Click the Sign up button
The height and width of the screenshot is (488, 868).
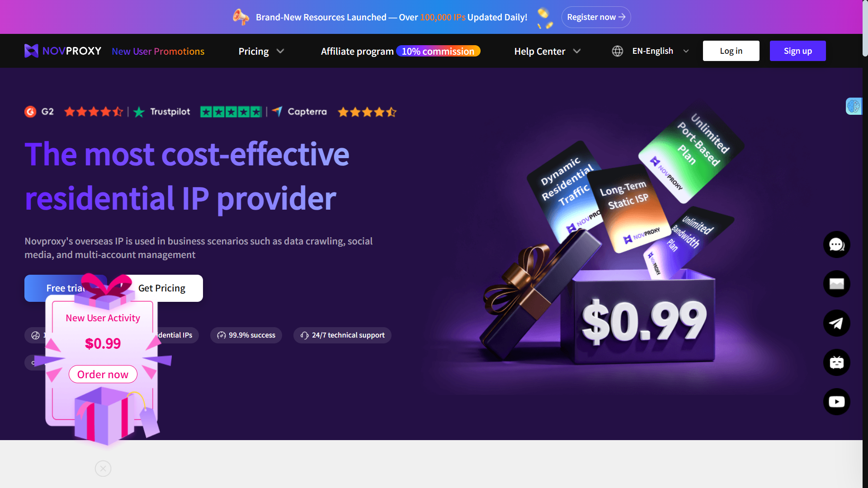pos(797,51)
